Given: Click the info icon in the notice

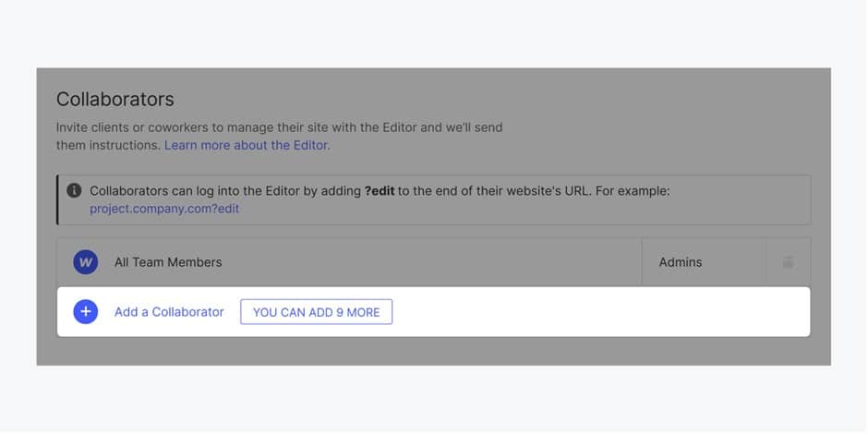Looking at the screenshot, I should pyautogui.click(x=74, y=191).
